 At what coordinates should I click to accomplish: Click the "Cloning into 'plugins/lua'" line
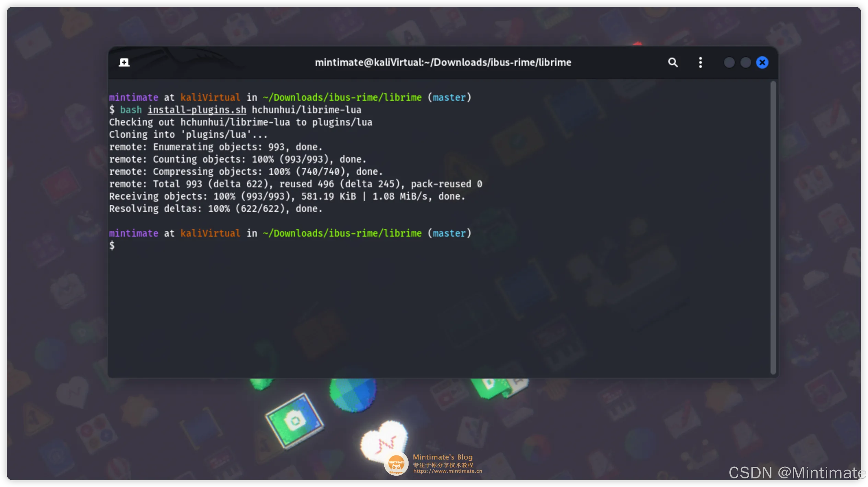point(188,134)
